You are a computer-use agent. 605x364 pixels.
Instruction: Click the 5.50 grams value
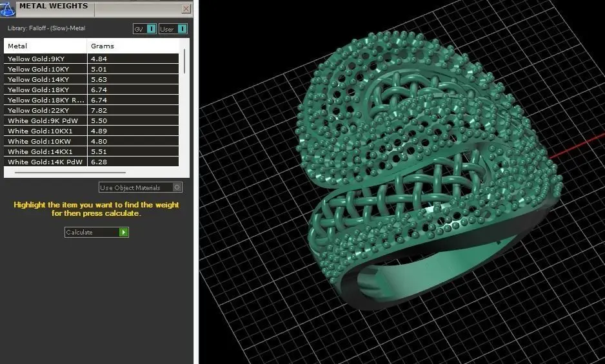point(99,120)
